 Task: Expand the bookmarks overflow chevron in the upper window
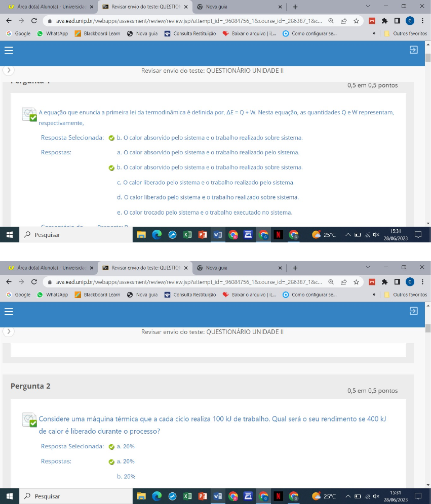pos(374,33)
